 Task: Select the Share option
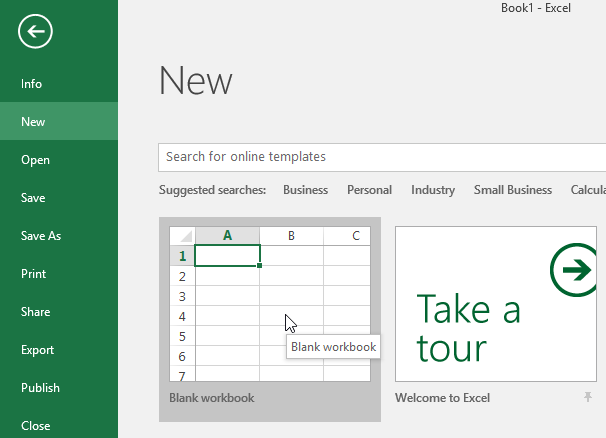[35, 312]
